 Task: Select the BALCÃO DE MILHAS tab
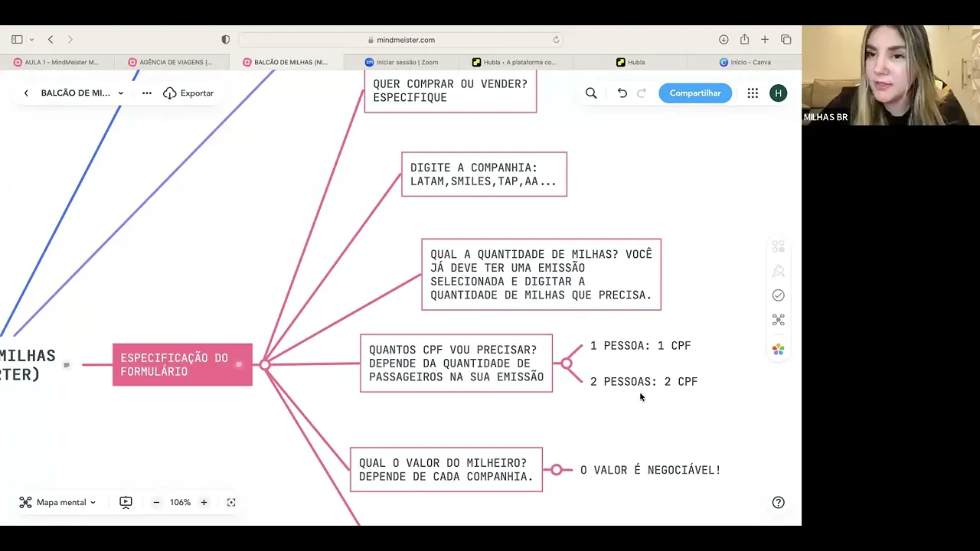pos(286,62)
